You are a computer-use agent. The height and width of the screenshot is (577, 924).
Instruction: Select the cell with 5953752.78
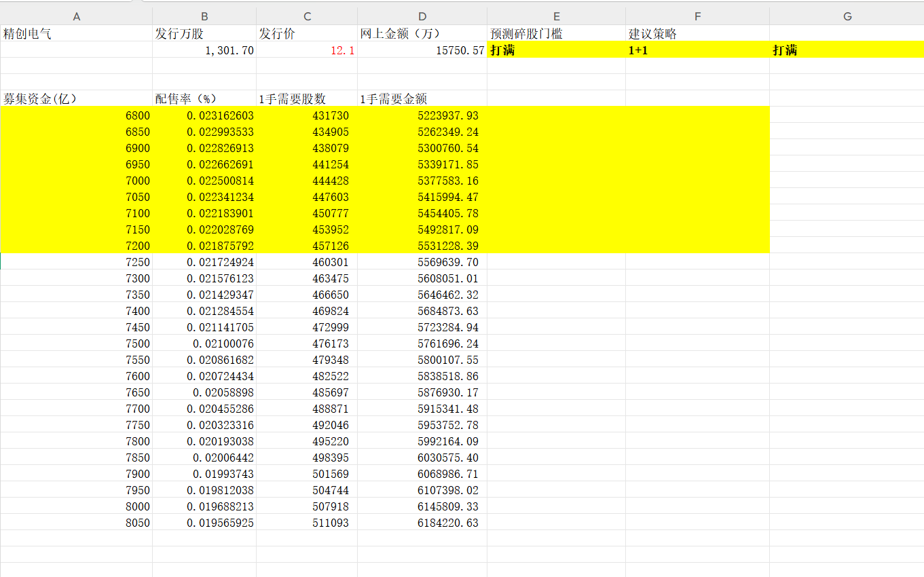[422, 425]
